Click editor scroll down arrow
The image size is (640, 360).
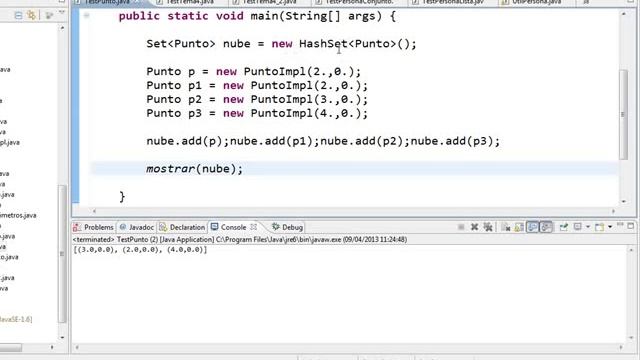pyautogui.click(x=623, y=201)
